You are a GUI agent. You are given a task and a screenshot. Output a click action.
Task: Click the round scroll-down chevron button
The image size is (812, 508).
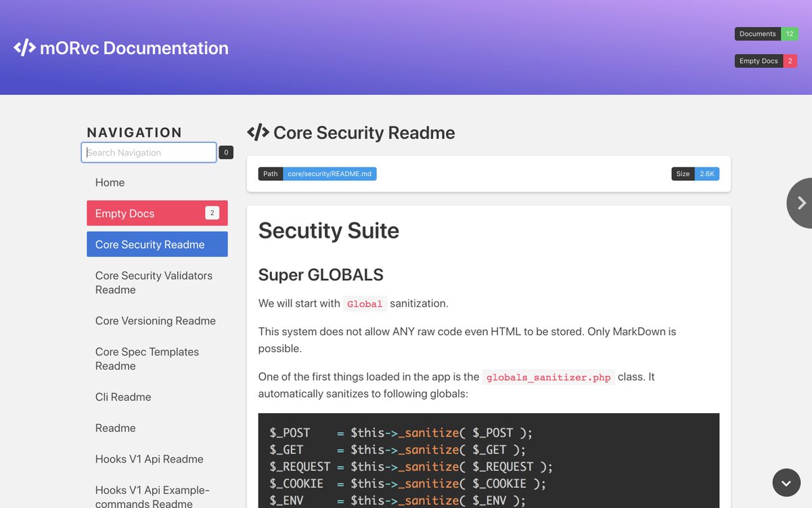786,483
